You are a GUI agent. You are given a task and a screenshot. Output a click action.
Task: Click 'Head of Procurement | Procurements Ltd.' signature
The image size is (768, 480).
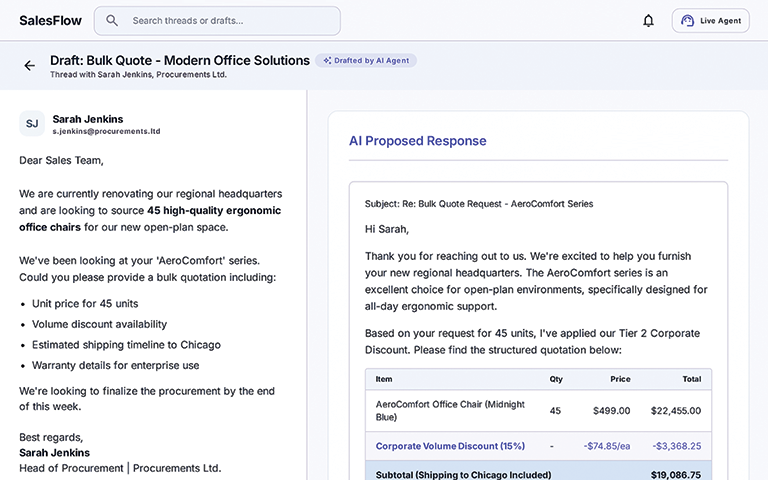coord(120,468)
